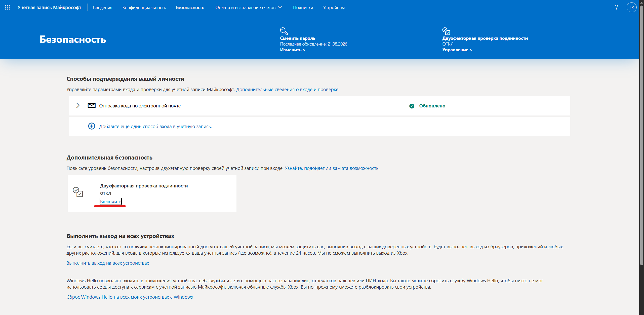The image size is (644, 315).
Task: Open the LK account avatar menu
Action: (x=631, y=7)
